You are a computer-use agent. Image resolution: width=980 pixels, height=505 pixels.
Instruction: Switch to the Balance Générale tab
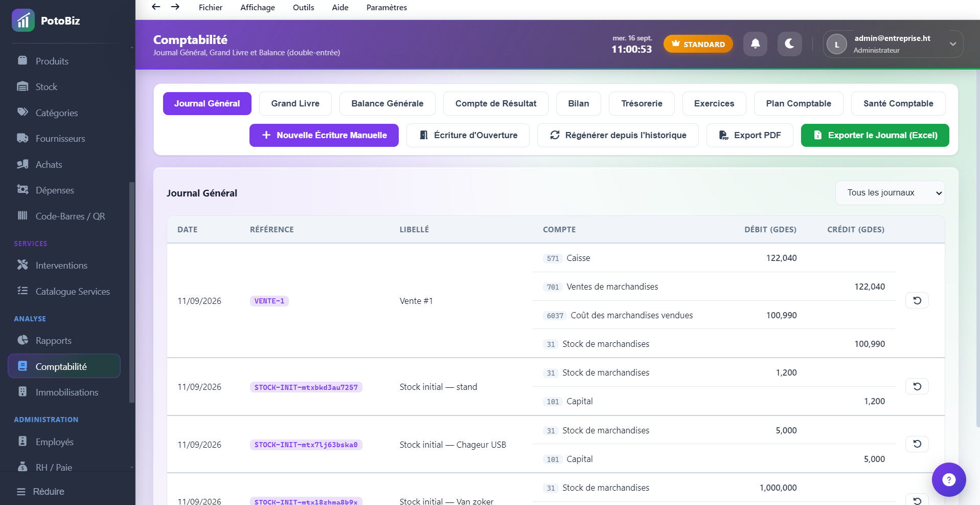click(x=387, y=103)
